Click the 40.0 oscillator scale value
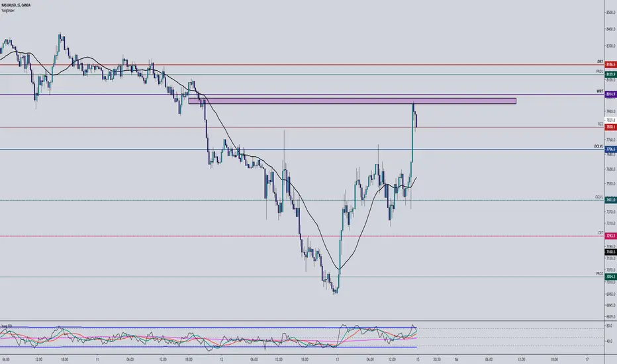 pos(609,341)
